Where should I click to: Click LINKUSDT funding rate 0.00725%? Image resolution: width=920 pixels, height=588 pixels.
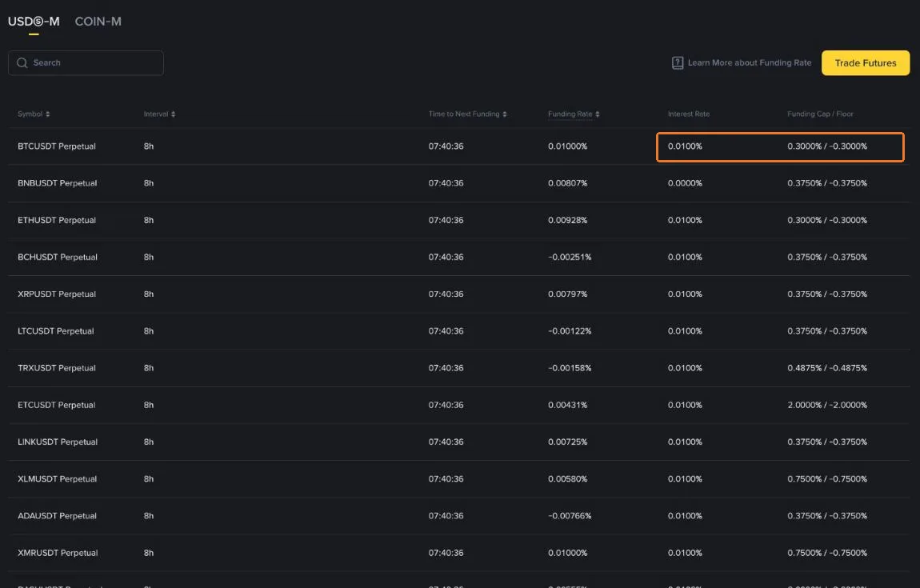(x=567, y=442)
